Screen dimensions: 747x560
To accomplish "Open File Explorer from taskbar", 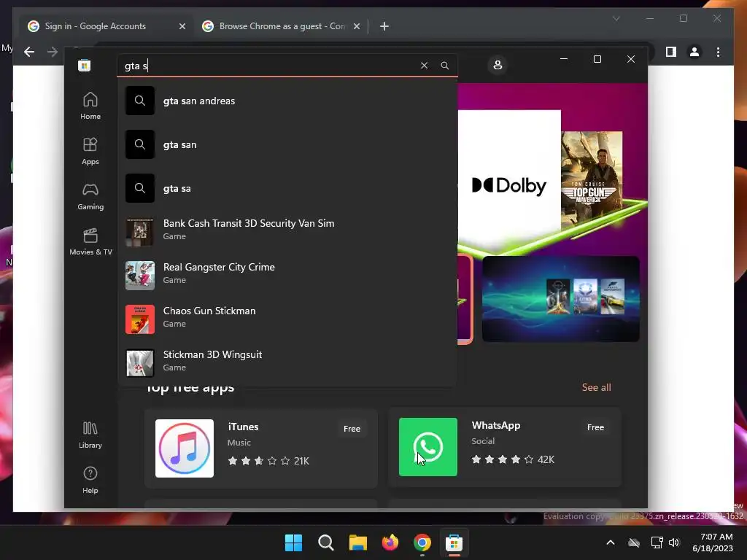I will pos(357,542).
